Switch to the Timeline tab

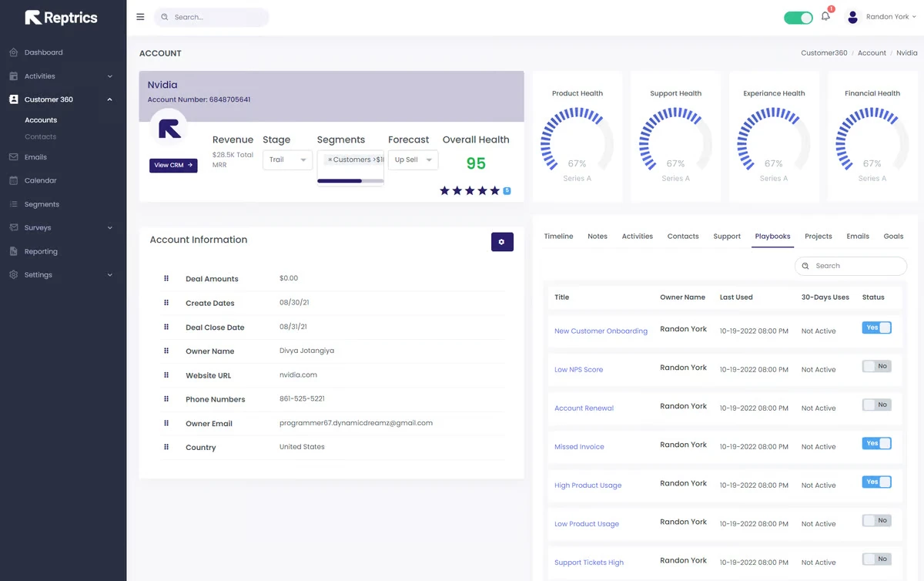tap(558, 237)
